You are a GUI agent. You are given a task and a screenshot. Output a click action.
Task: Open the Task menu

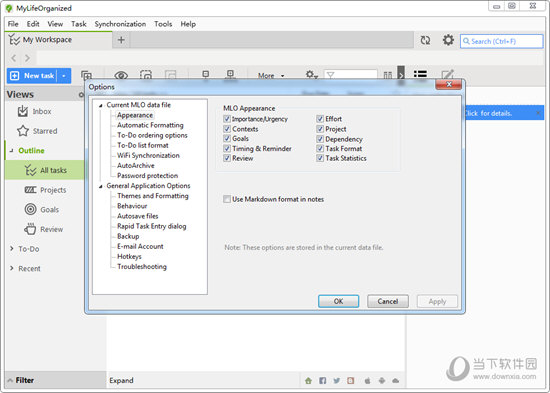click(x=79, y=24)
